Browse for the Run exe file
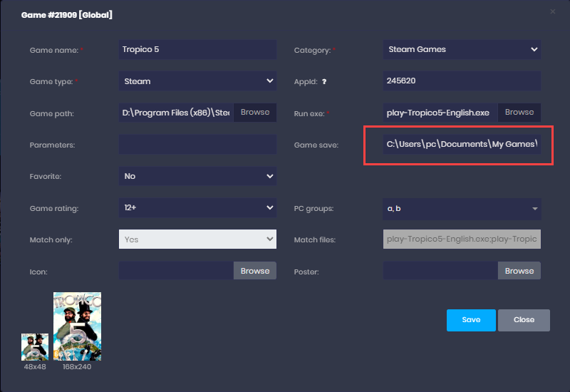The width and height of the screenshot is (570, 392). coord(519,113)
